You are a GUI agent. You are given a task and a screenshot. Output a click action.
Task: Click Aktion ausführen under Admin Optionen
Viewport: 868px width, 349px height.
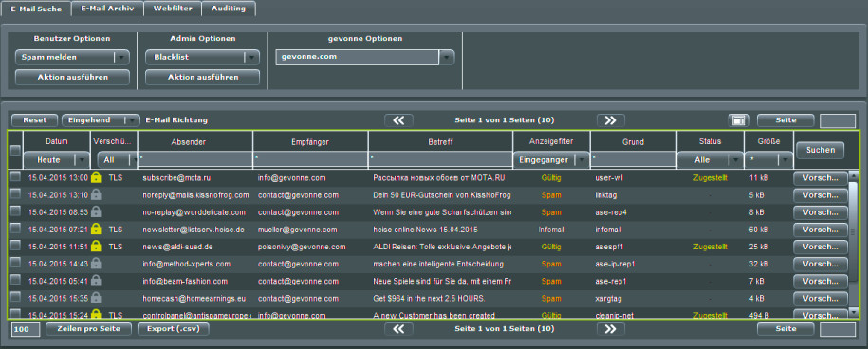point(203,78)
